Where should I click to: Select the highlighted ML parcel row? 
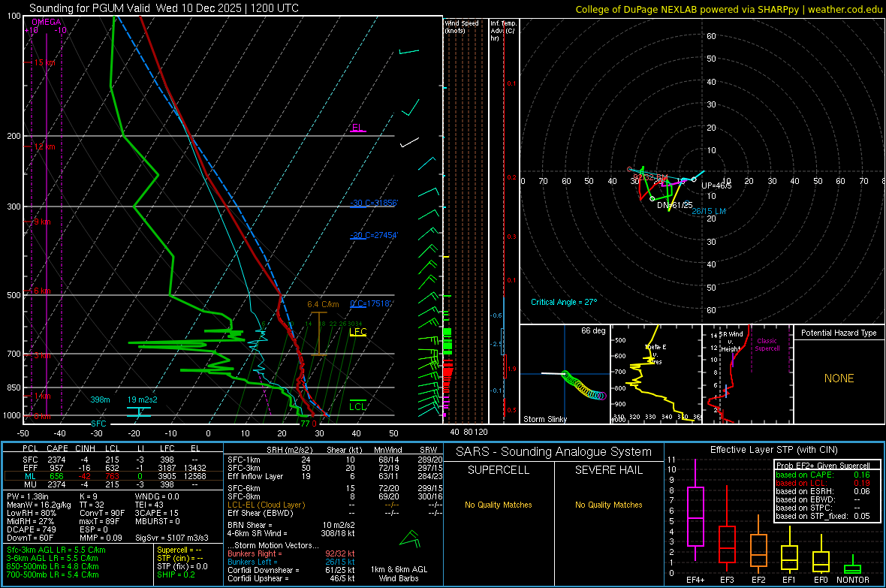pyautogui.click(x=113, y=476)
